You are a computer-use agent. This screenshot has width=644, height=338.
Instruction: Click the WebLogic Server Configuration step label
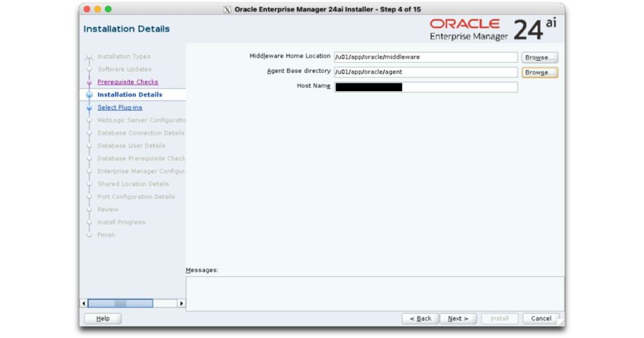[x=142, y=120]
